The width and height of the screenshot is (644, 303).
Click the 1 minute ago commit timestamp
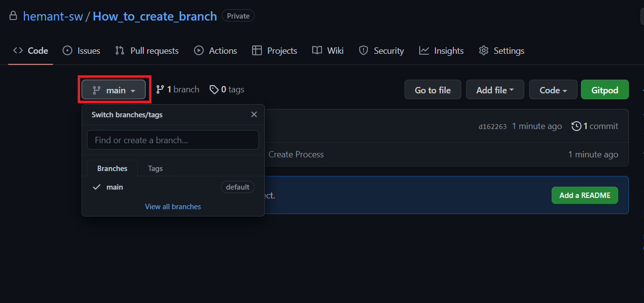(x=537, y=126)
